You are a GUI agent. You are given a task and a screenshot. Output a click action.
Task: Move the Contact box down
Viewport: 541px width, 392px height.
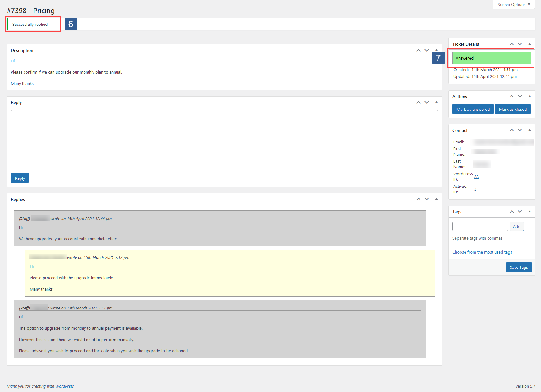click(520, 130)
